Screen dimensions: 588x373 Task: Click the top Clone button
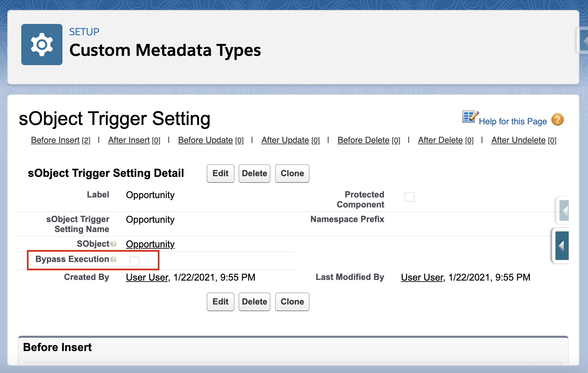click(x=292, y=174)
